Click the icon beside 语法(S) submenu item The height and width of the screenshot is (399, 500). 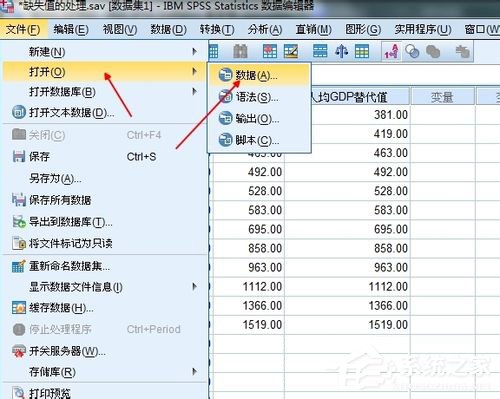tap(225, 97)
